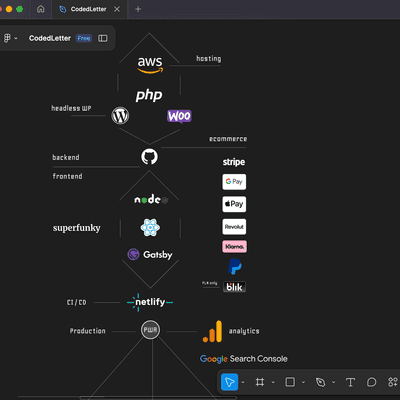Select the stripe logo
This screenshot has height=400, width=400.
234,162
